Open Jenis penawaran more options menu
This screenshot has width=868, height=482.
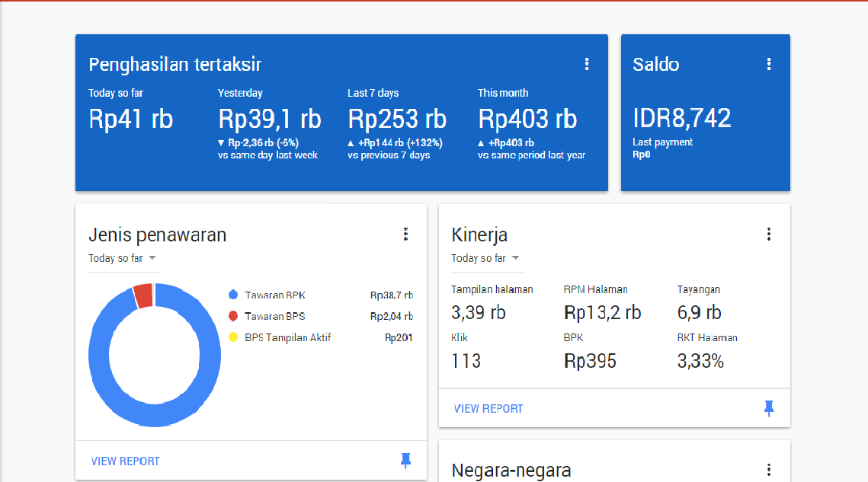click(405, 235)
